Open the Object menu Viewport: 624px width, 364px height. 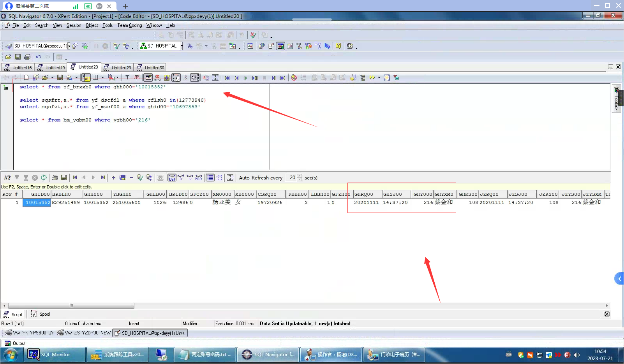[92, 25]
